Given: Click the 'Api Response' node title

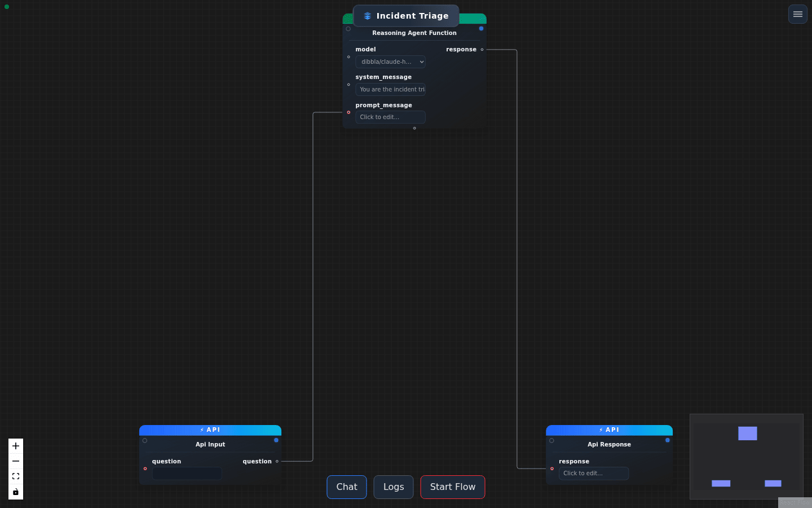Looking at the screenshot, I should (610, 445).
